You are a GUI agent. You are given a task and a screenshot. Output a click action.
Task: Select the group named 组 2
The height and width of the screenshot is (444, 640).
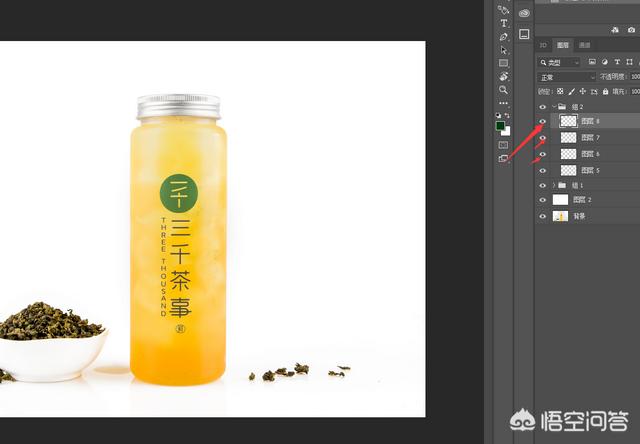(x=577, y=107)
